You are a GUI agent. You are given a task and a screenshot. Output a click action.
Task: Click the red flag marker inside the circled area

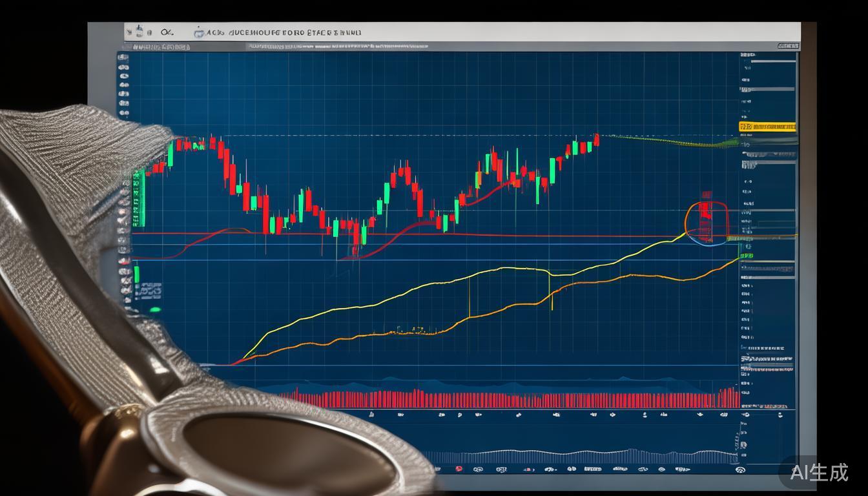tap(706, 209)
